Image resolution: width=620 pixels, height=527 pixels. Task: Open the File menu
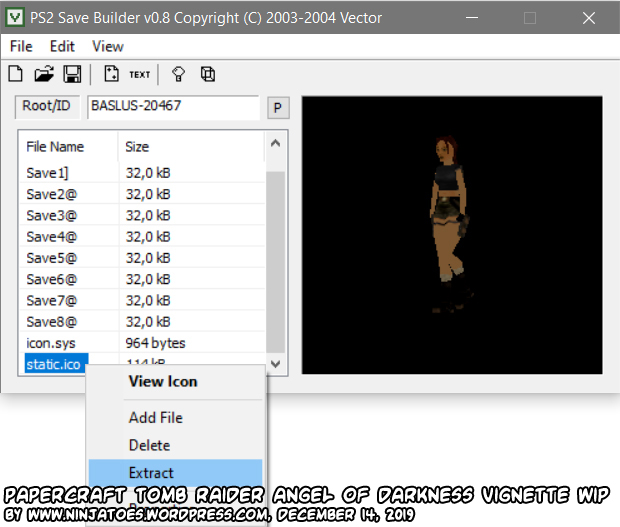(x=21, y=46)
